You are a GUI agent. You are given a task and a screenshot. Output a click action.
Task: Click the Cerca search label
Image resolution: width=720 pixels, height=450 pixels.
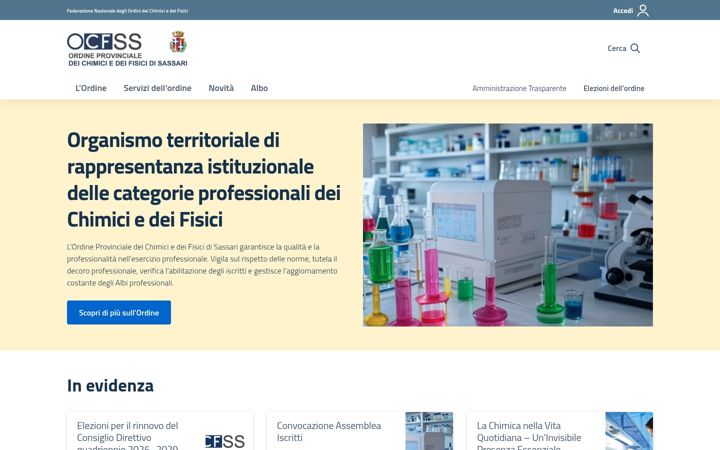[x=617, y=48]
